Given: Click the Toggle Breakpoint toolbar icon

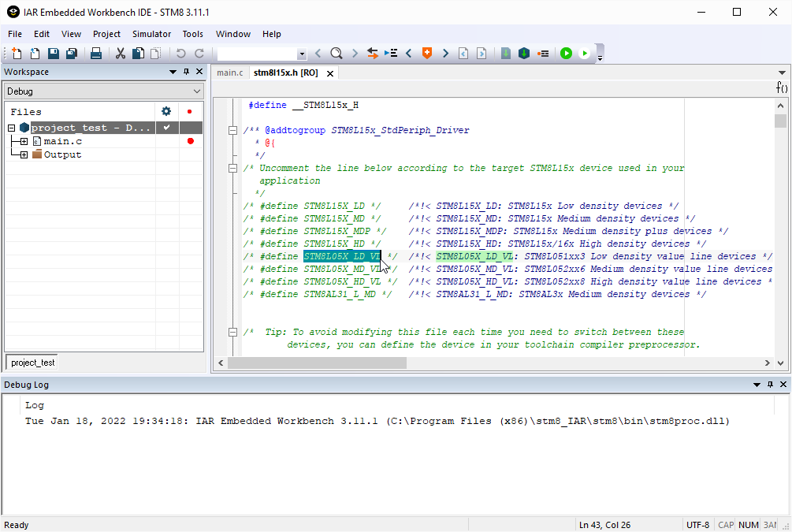Looking at the screenshot, I should click(543, 53).
